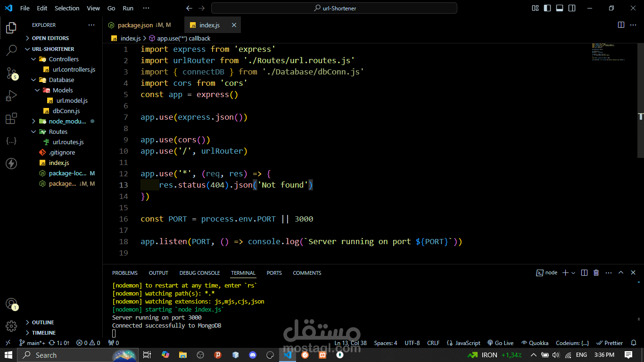Open the terminal launch profile dropdown arrow

coord(573,272)
